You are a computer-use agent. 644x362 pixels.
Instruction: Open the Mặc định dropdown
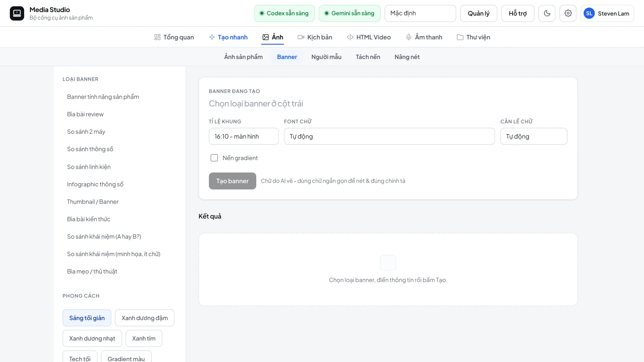coord(420,13)
